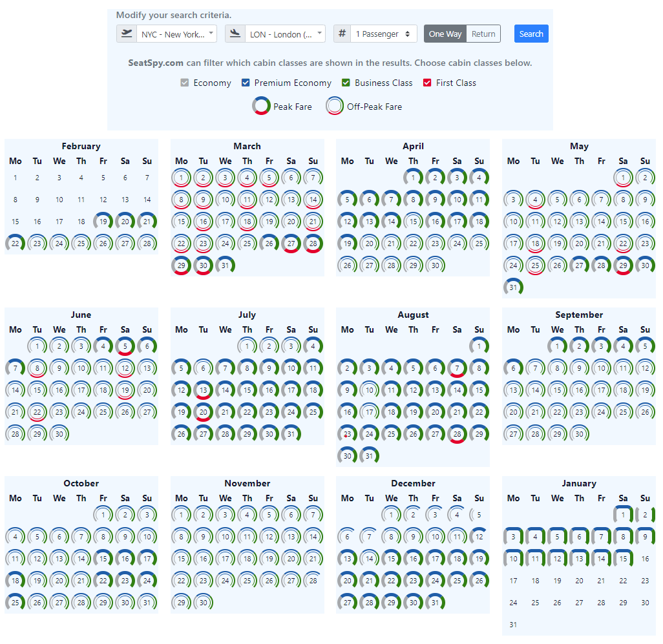
Task: Click the departure airplane icon
Action: click(x=127, y=33)
